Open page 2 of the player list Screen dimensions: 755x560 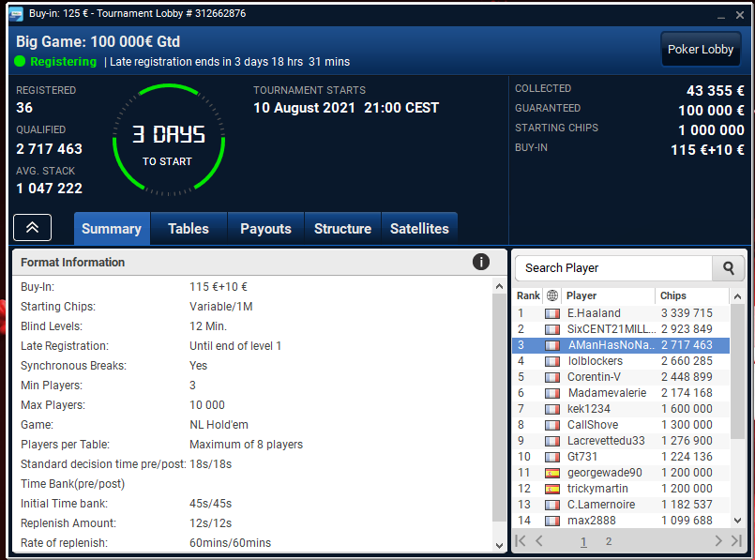pos(609,541)
